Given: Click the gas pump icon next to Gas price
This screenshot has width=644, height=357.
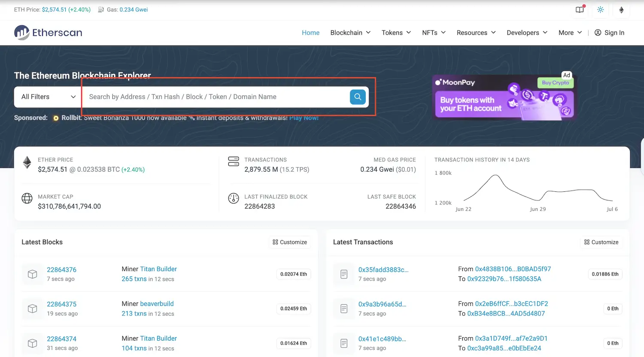Looking at the screenshot, I should click(99, 9).
